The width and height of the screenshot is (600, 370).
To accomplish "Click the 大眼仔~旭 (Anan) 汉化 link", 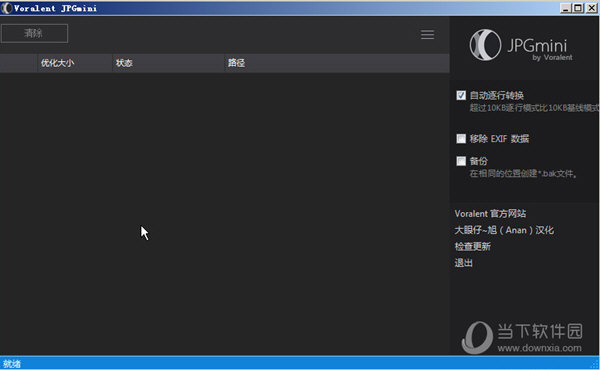I will (x=504, y=230).
